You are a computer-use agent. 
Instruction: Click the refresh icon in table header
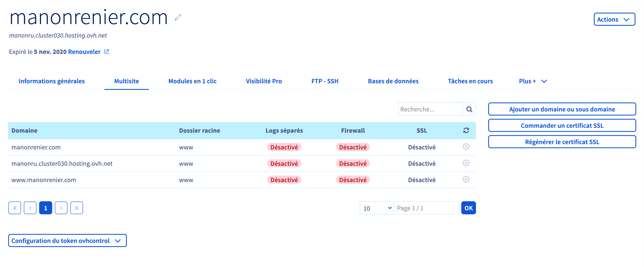466,130
